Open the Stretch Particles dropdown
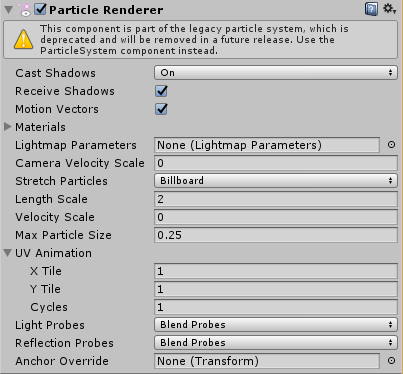Image resolution: width=403 pixels, height=374 pixels. pyautogui.click(x=276, y=181)
